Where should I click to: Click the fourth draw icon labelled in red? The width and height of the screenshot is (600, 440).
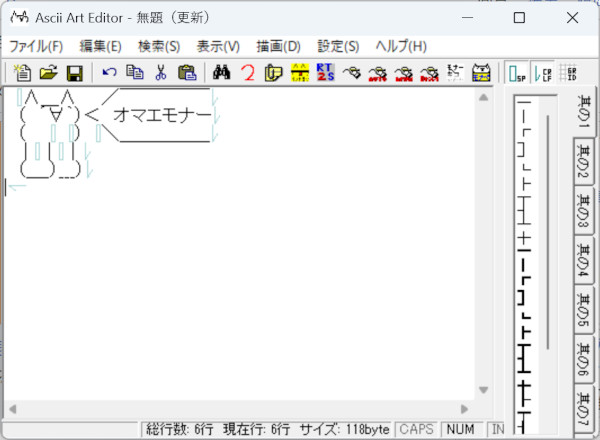point(429,72)
